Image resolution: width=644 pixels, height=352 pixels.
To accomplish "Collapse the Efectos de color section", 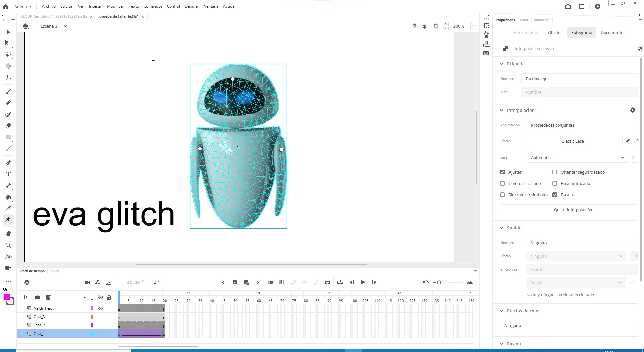I will (502, 311).
